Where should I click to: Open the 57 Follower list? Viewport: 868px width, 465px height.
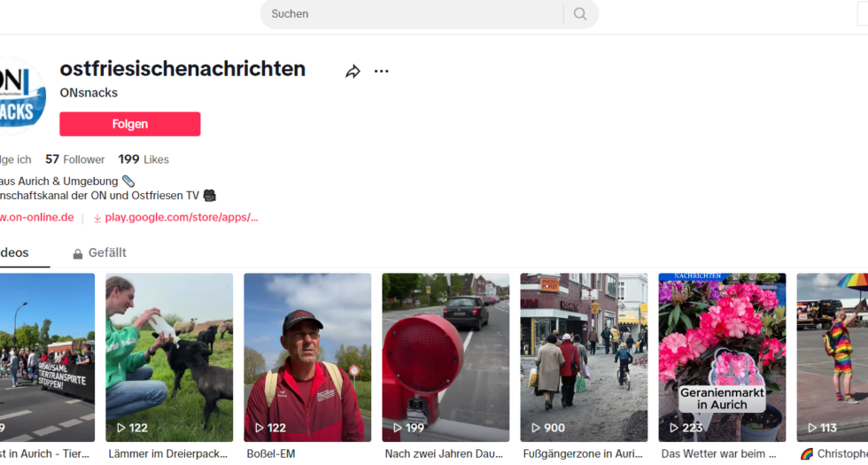coord(75,159)
